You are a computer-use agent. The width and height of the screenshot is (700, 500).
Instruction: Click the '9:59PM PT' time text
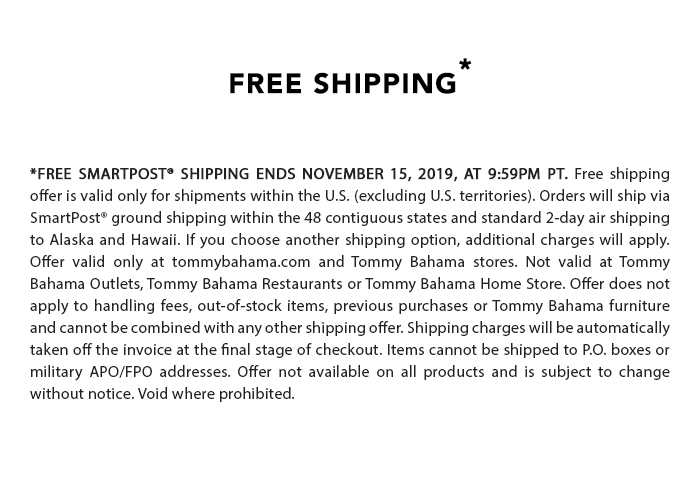(528, 174)
